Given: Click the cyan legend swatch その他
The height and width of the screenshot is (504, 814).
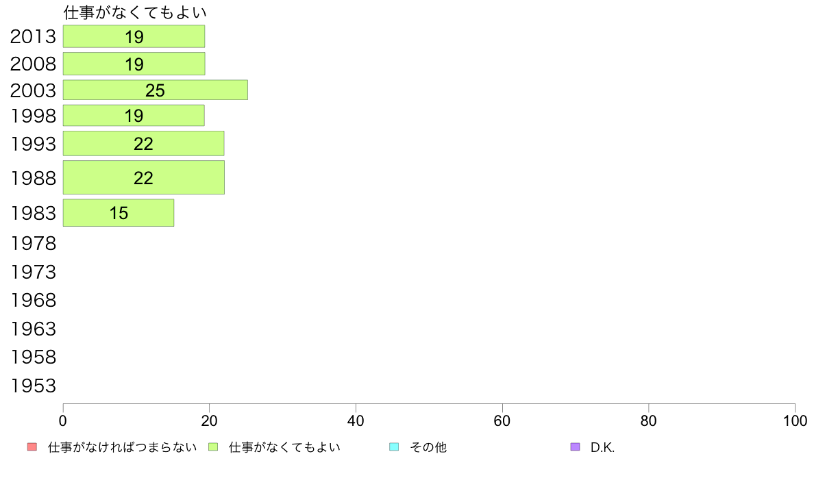Looking at the screenshot, I should click(394, 447).
